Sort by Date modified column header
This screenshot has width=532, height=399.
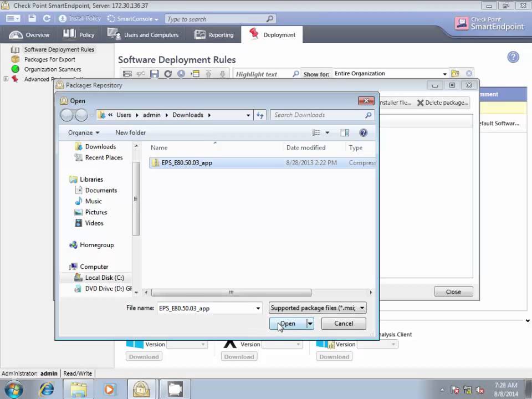pos(306,147)
